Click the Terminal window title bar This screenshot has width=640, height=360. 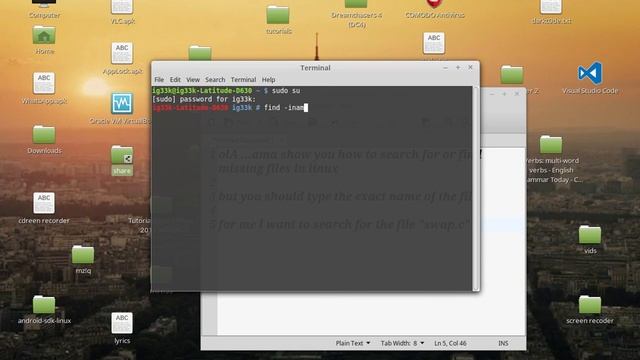(315, 68)
